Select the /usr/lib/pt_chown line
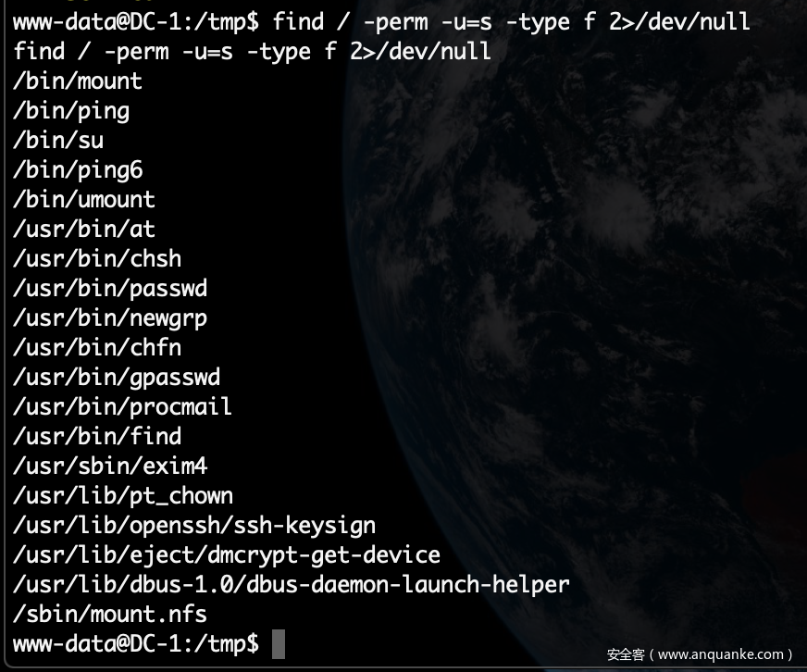 (x=124, y=496)
